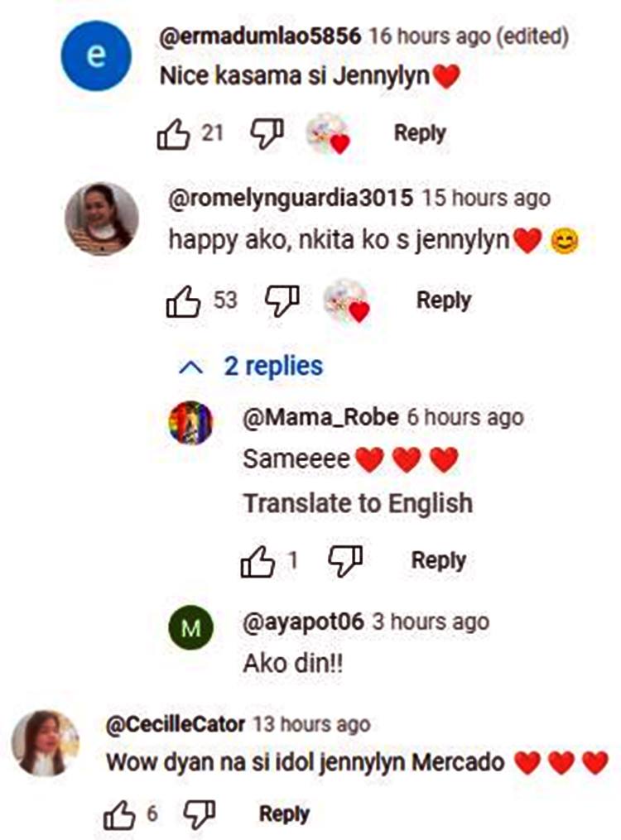Dislike @Mama_Robe's reply
Image resolution: width=621 pixels, height=840 pixels.
pos(345,561)
